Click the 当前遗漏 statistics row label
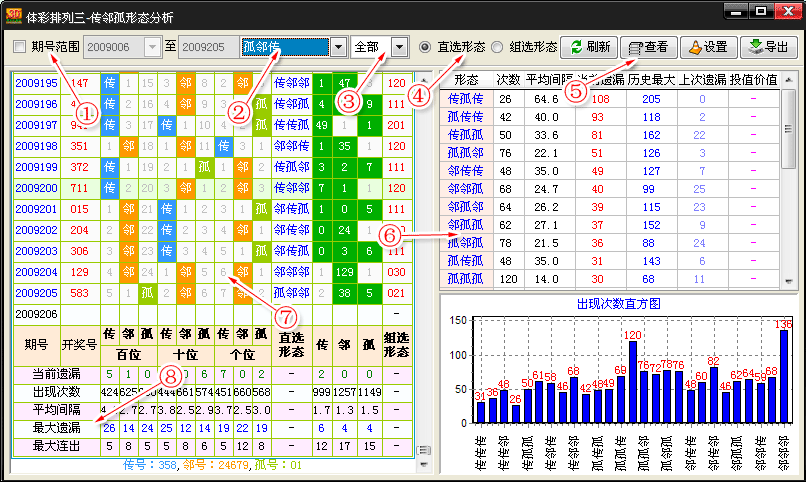The image size is (806, 482). pyautogui.click(x=57, y=374)
